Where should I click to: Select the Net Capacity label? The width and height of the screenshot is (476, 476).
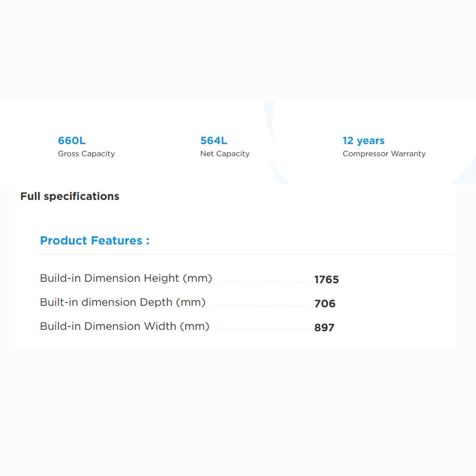click(x=225, y=154)
